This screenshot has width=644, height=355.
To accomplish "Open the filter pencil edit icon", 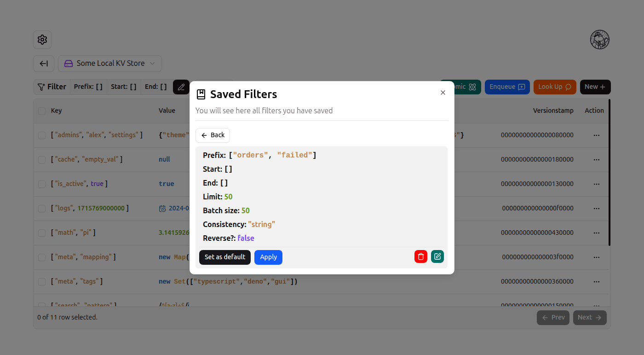I will 181,87.
